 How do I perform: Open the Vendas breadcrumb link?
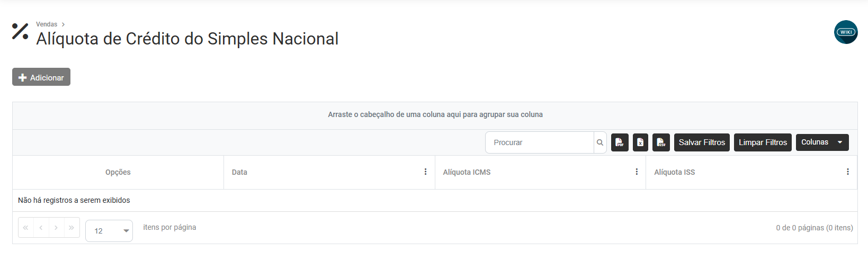point(47,24)
